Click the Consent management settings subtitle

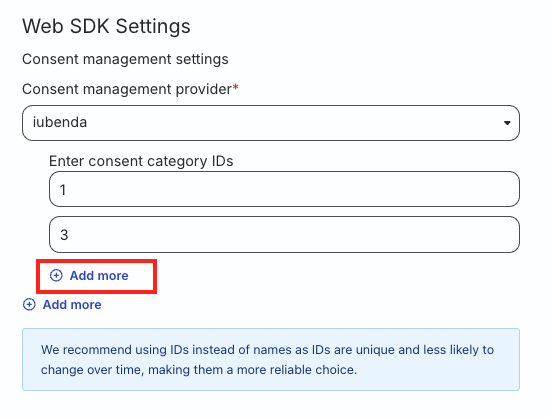(125, 59)
